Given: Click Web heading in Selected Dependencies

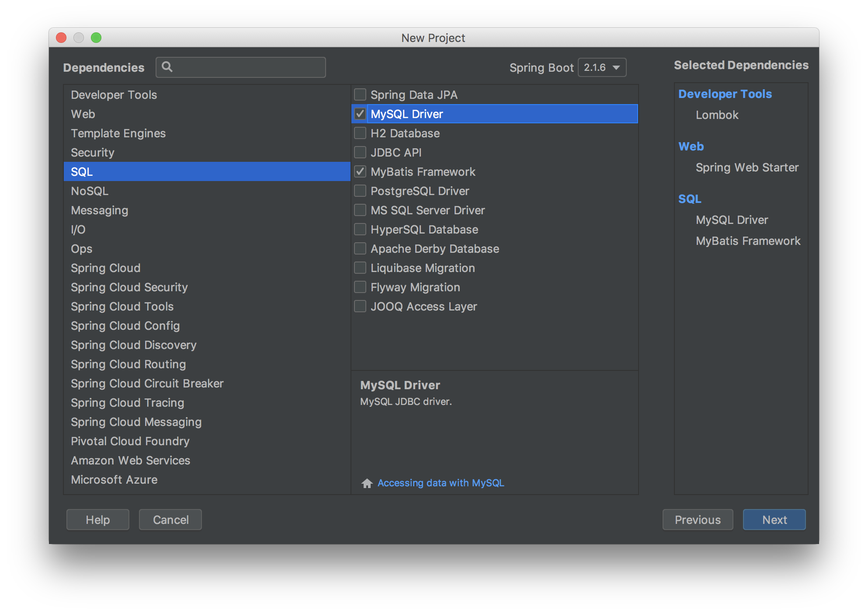Looking at the screenshot, I should 691,146.
